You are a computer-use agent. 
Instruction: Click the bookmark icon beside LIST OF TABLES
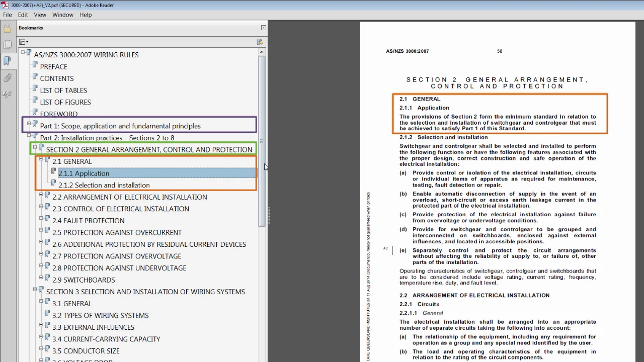pos(35,89)
